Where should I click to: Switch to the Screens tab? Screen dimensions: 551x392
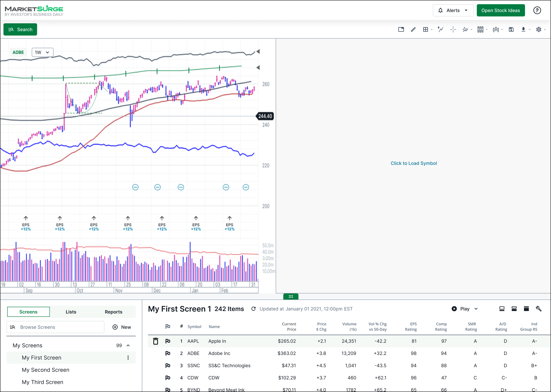point(28,312)
